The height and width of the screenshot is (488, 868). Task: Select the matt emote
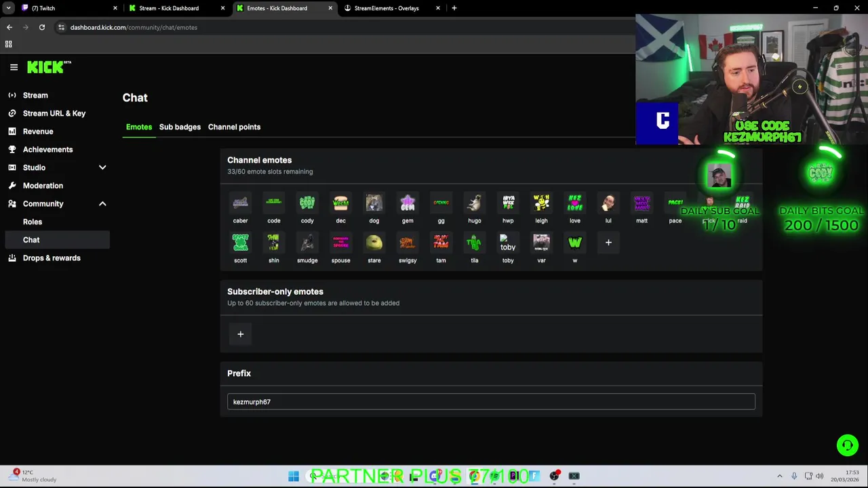642,203
